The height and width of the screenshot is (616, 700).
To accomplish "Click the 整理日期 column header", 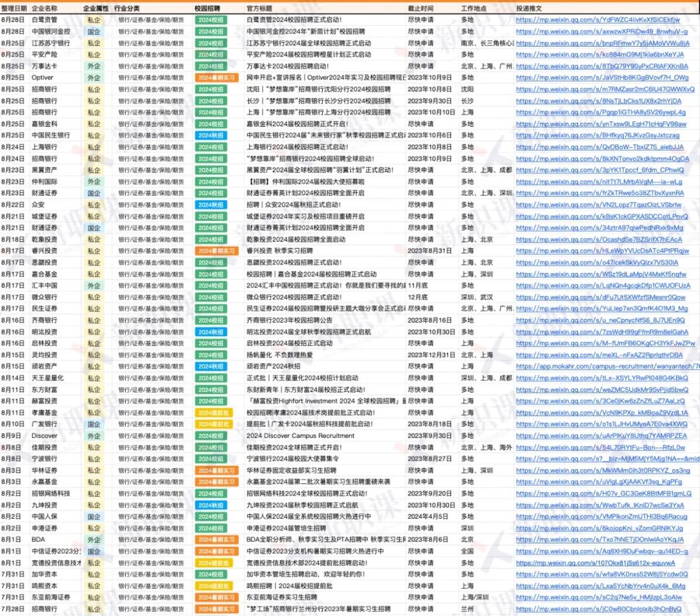I will pos(14,8).
